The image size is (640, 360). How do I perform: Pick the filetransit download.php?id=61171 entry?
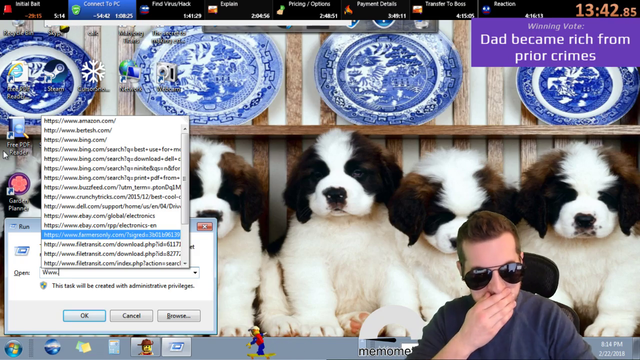pyautogui.click(x=111, y=244)
